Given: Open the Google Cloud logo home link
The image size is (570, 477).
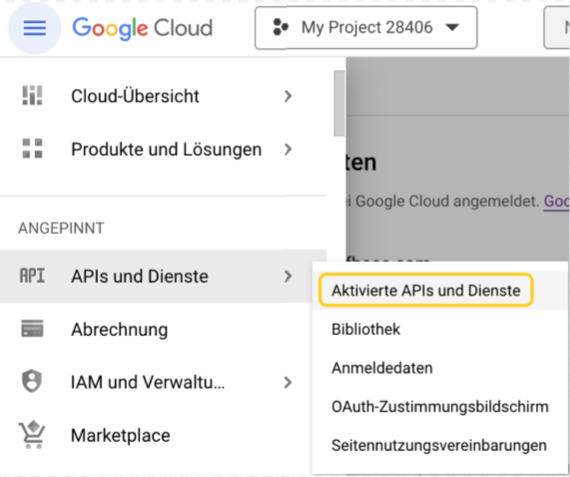Looking at the screenshot, I should [x=142, y=28].
